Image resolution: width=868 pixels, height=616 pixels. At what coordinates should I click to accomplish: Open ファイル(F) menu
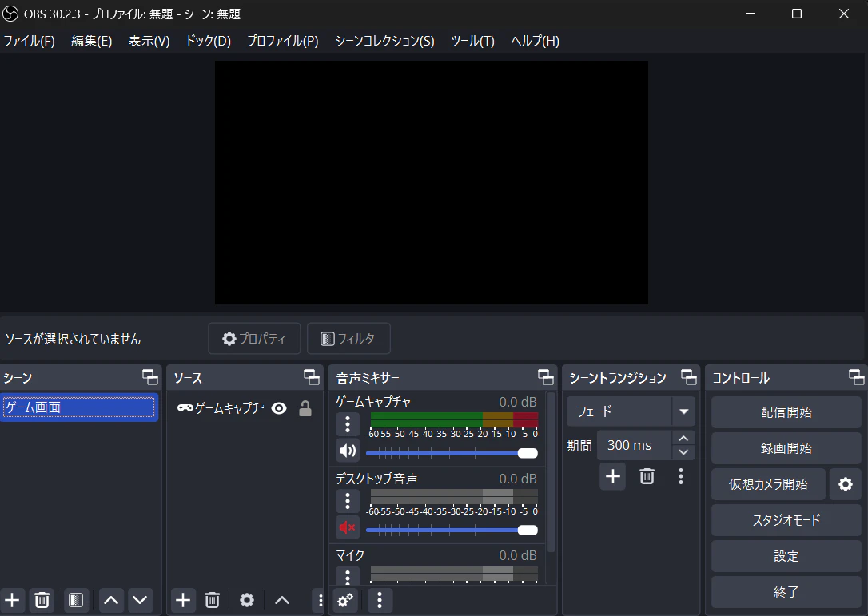pos(30,41)
